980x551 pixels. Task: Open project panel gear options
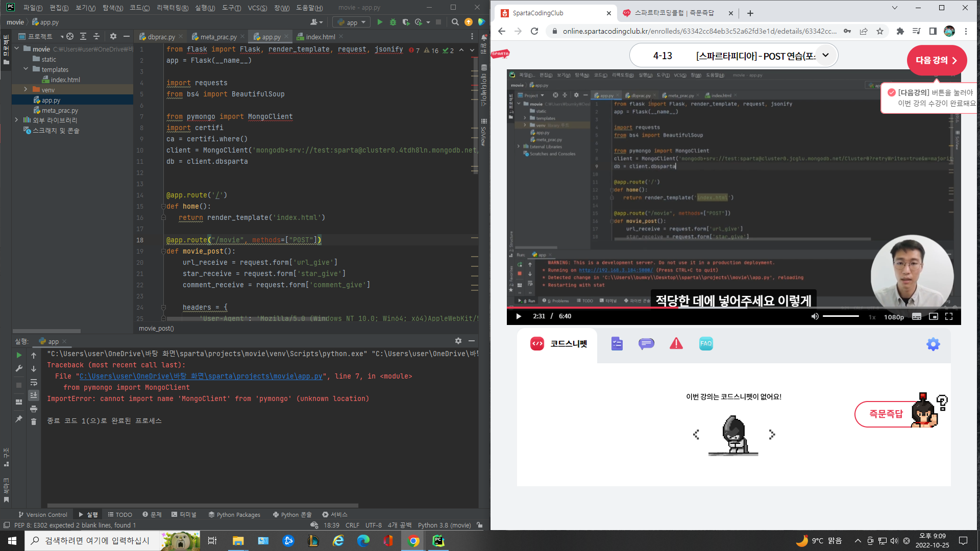click(x=113, y=36)
